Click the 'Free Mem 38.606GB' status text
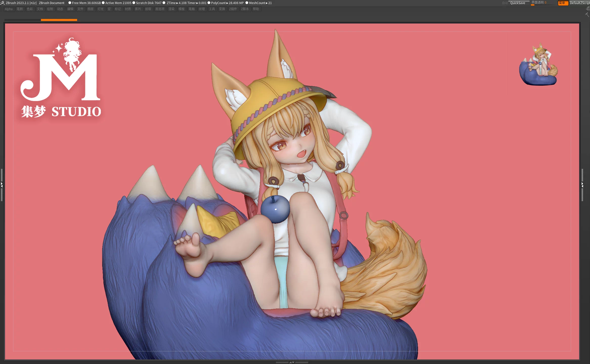This screenshot has width=590, height=364. point(86,3)
